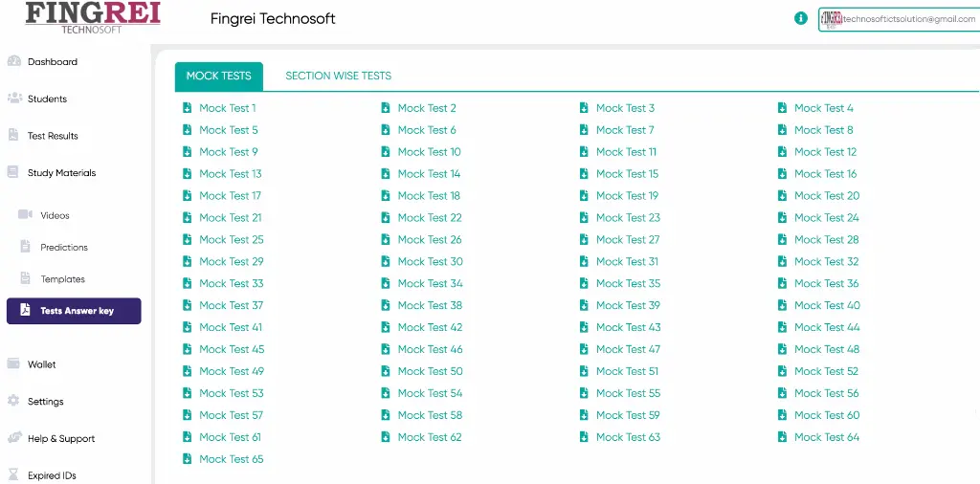980x484 pixels.
Task: Switch to the Section Wise Tests tab
Action: coord(338,77)
